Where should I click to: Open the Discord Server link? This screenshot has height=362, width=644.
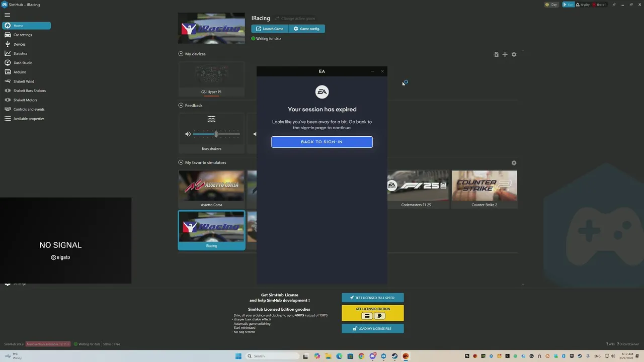point(628,344)
